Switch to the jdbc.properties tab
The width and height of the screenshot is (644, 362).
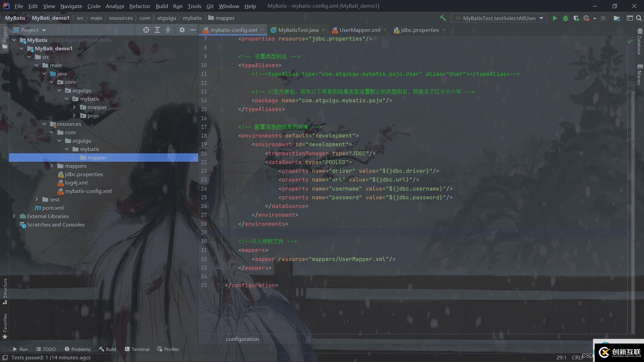click(x=420, y=30)
